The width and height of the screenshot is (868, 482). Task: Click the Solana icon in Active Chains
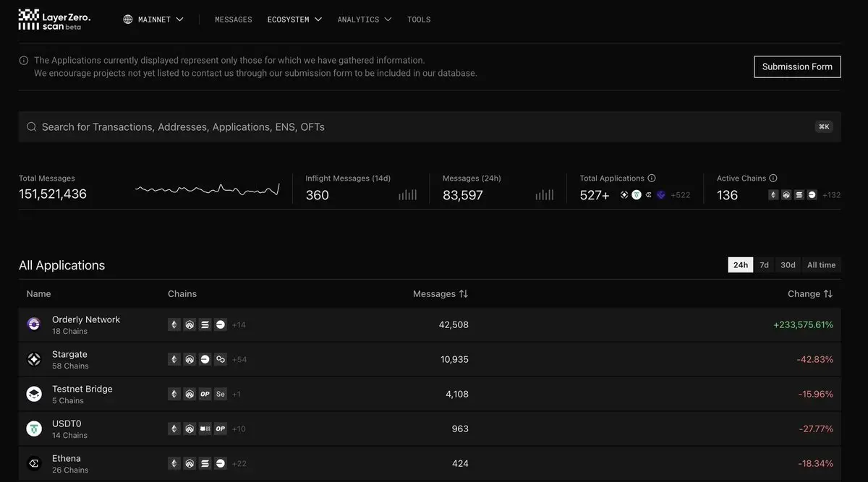[x=799, y=195]
